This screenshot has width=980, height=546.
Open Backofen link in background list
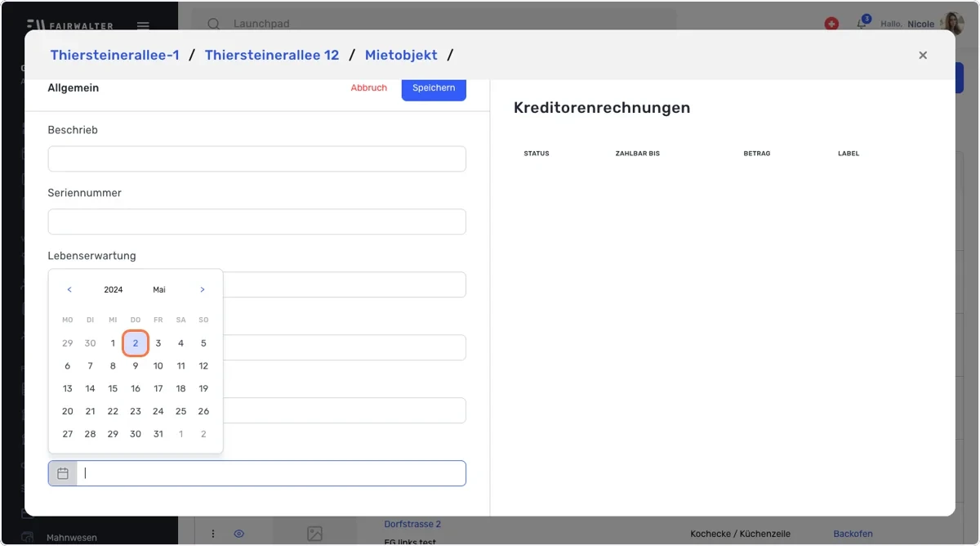coord(853,534)
